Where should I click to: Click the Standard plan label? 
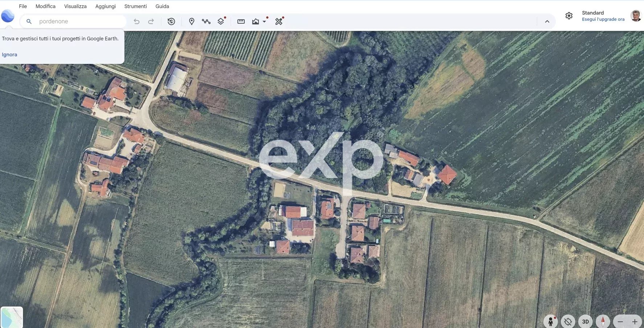coord(593,13)
